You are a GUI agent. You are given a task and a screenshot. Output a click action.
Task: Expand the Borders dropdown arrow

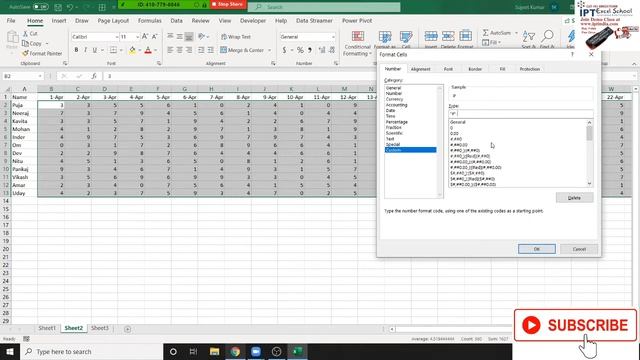click(x=121, y=50)
